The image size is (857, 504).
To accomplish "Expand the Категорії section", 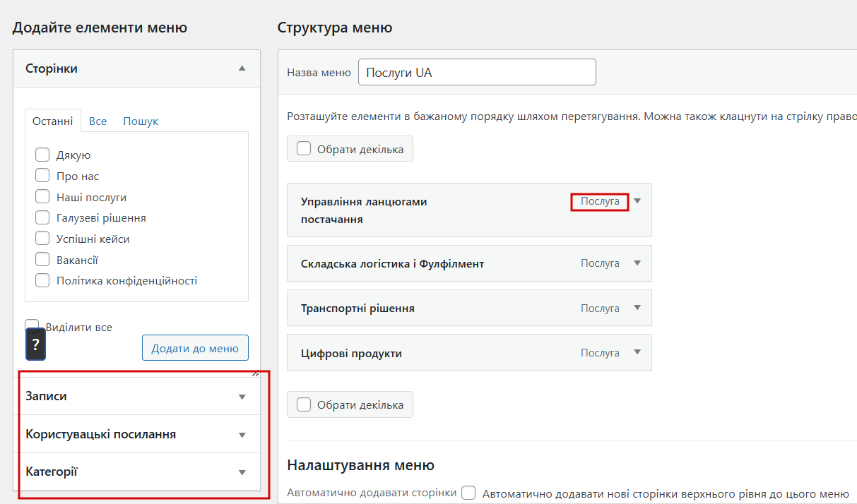I will click(x=242, y=472).
